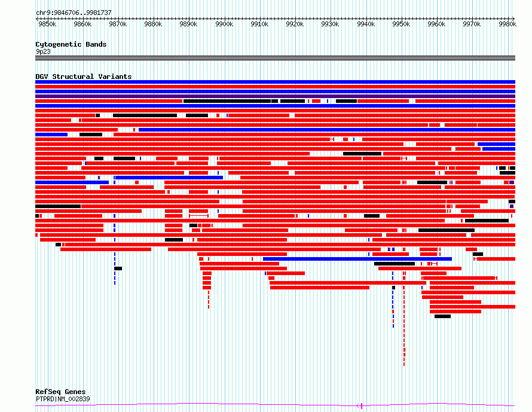The height and width of the screenshot is (412, 532).
Task: Click the 9970k ruler label
Action: 472,24
